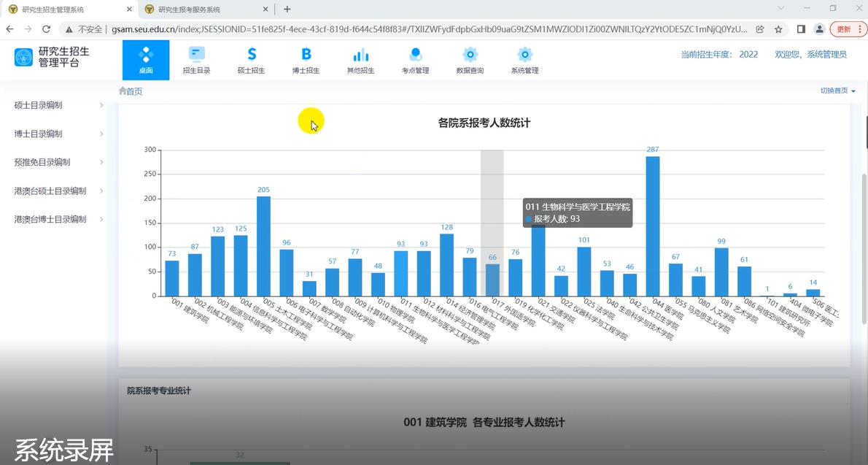The height and width of the screenshot is (465, 868).
Task: Click the 014 经济管理学院 bar valued 128
Action: pyautogui.click(x=446, y=265)
